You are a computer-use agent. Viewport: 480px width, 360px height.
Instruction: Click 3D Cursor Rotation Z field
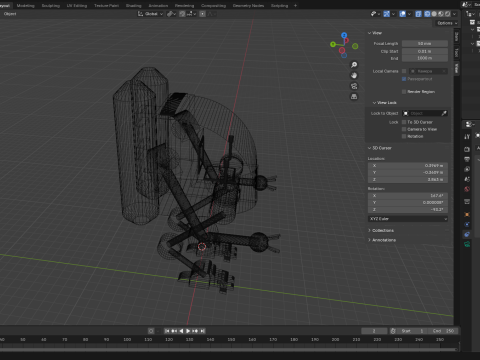click(408, 210)
